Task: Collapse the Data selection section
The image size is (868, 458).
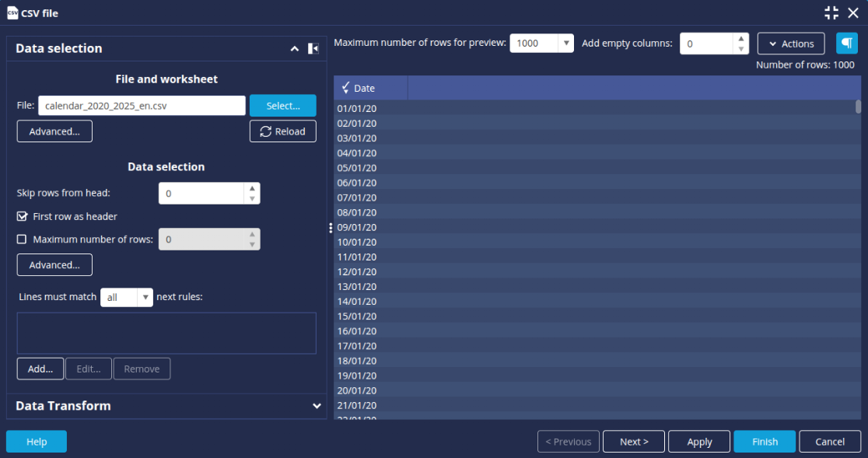Action: tap(294, 49)
